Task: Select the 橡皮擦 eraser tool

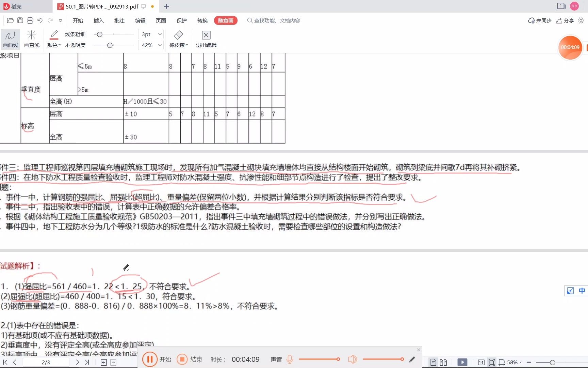Action: (x=178, y=39)
